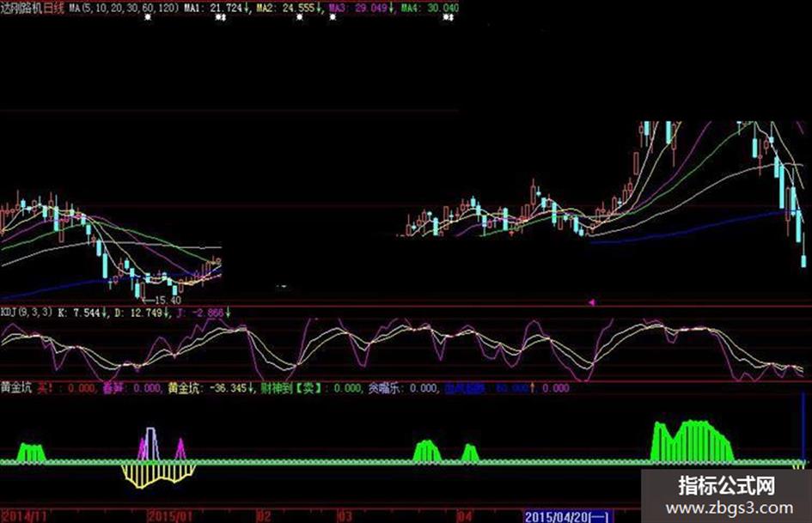Click the 03 month axis label
Image resolution: width=812 pixels, height=523 pixels.
coord(345,516)
